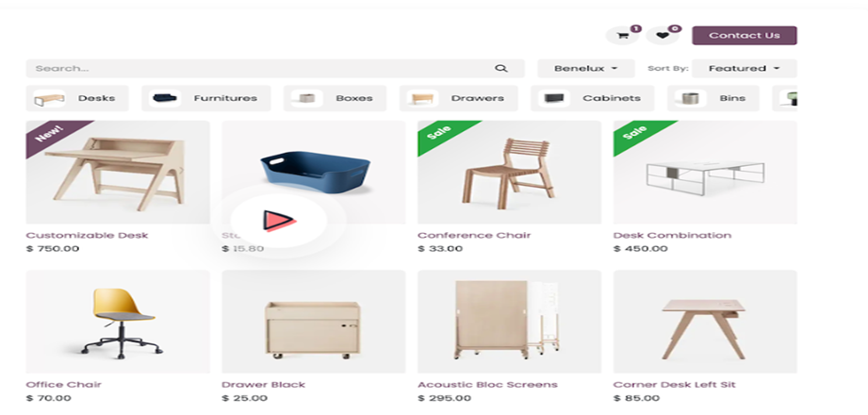Viewport: 868px width, 415px height.
Task: Open the wishlist heart icon
Action: click(663, 36)
